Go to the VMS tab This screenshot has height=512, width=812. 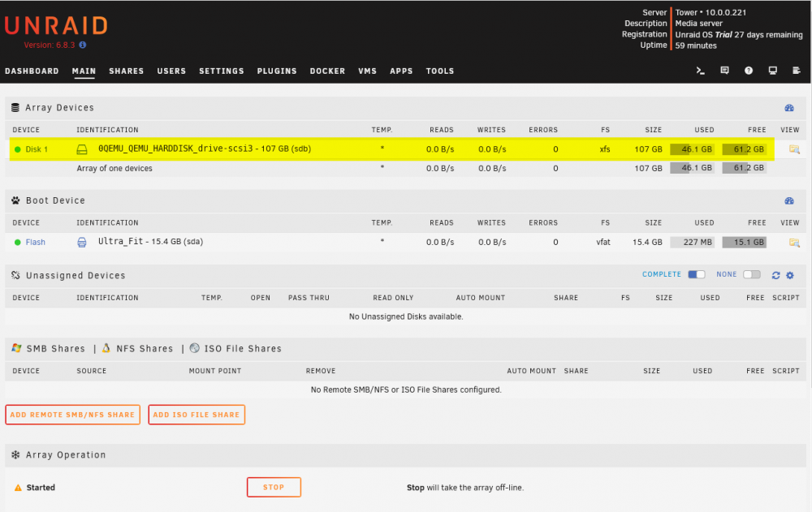tap(368, 71)
